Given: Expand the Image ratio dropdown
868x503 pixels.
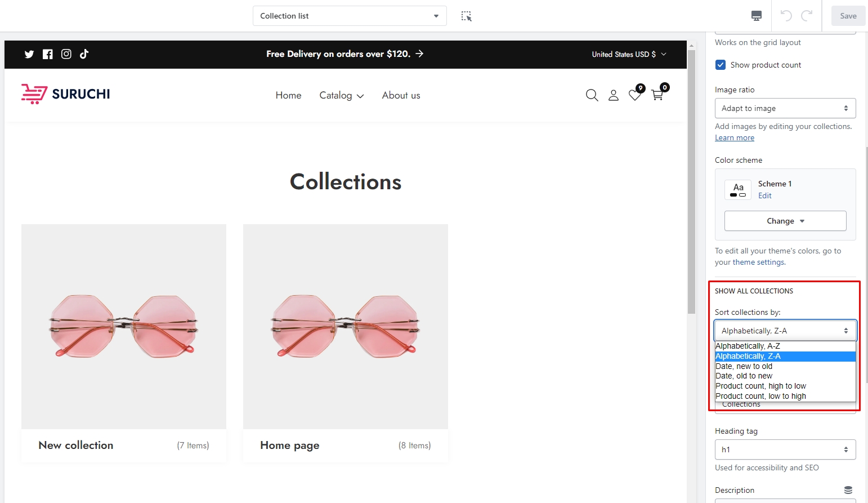Looking at the screenshot, I should tap(785, 108).
